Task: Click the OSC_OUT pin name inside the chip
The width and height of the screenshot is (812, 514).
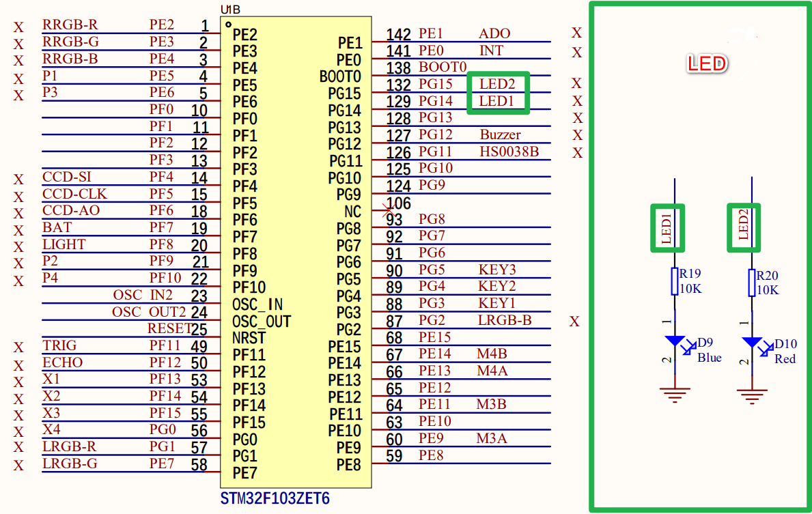Action: point(262,322)
